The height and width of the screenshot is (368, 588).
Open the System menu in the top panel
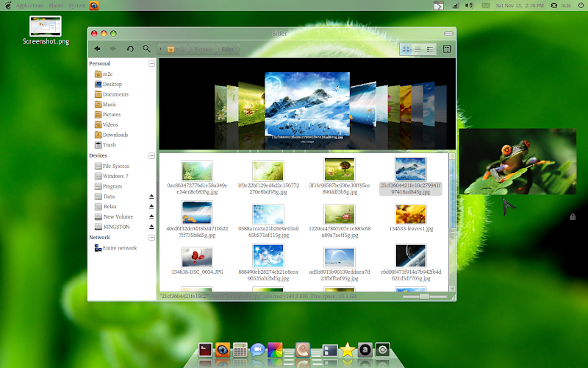tap(77, 5)
